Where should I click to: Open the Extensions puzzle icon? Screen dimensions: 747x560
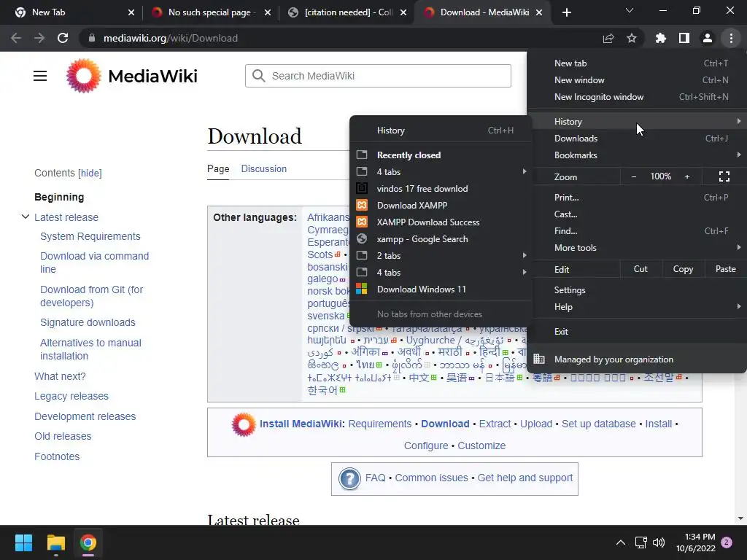tap(661, 38)
